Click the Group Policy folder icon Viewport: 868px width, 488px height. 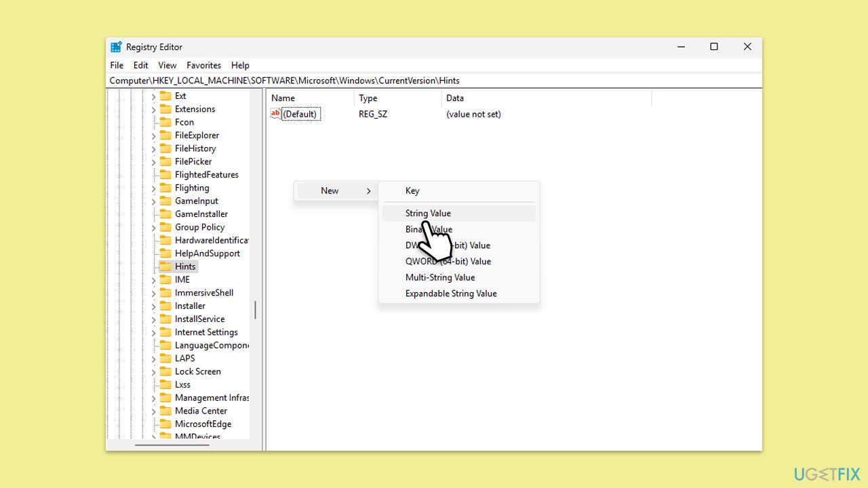165,227
